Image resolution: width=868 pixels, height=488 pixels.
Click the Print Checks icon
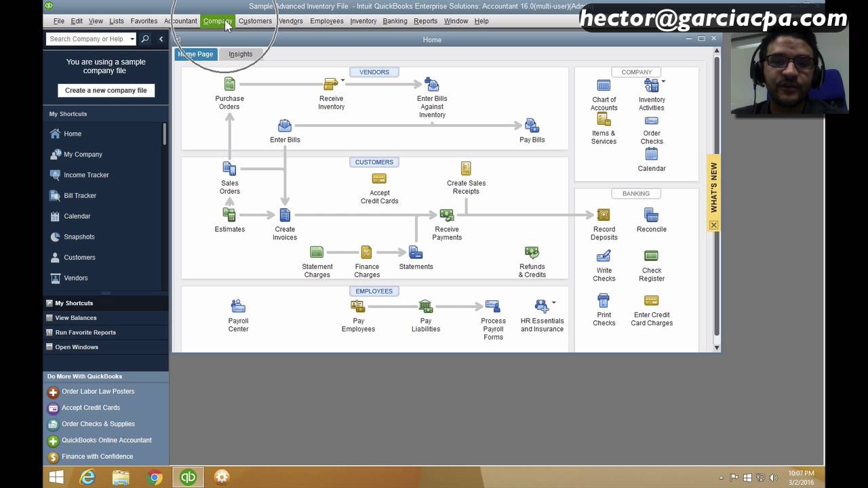[x=604, y=300]
